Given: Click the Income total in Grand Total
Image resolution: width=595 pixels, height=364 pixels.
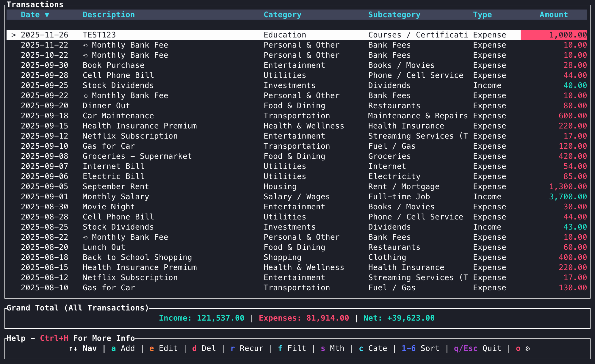Looking at the screenshot, I should click(x=201, y=318).
